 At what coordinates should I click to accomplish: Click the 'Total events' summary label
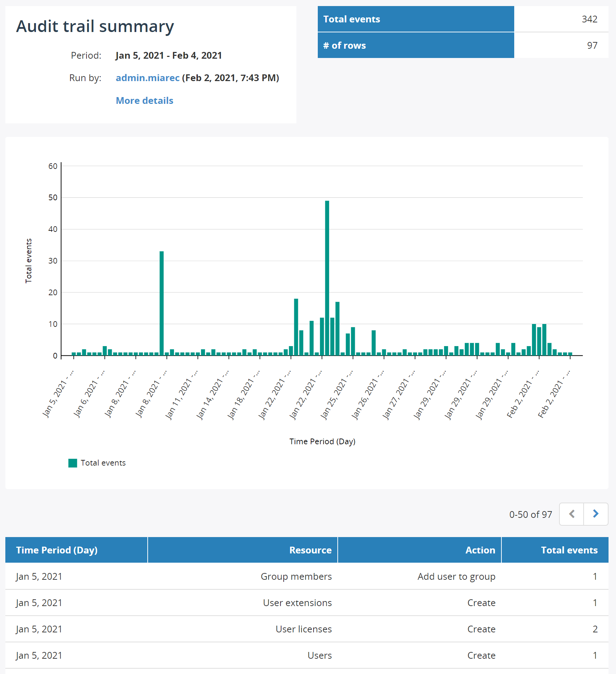point(352,19)
